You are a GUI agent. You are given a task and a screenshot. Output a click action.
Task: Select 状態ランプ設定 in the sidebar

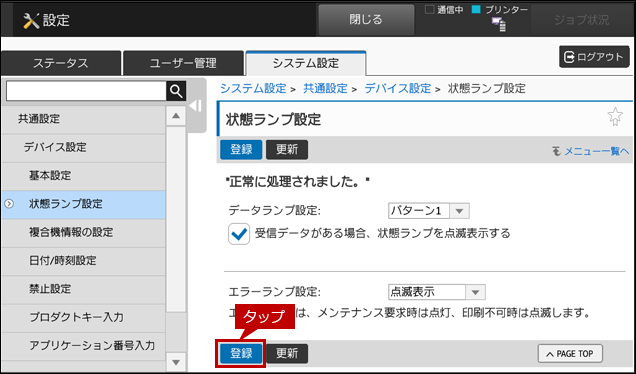[83, 204]
